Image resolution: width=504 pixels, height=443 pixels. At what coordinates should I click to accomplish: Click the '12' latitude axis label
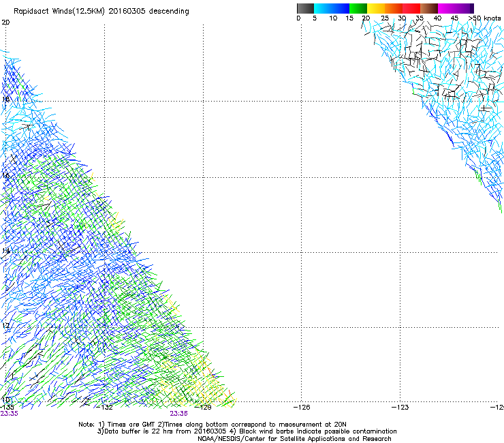point(5,326)
